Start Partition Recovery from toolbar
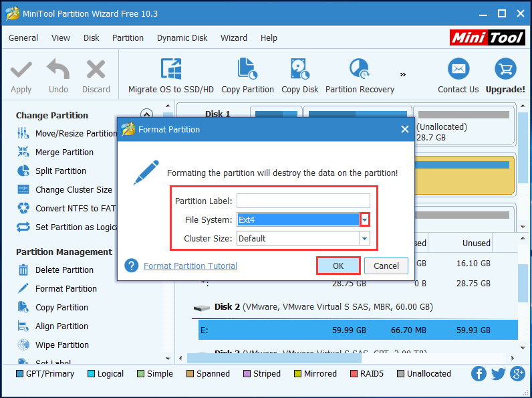This screenshot has height=398, width=532. [360, 76]
